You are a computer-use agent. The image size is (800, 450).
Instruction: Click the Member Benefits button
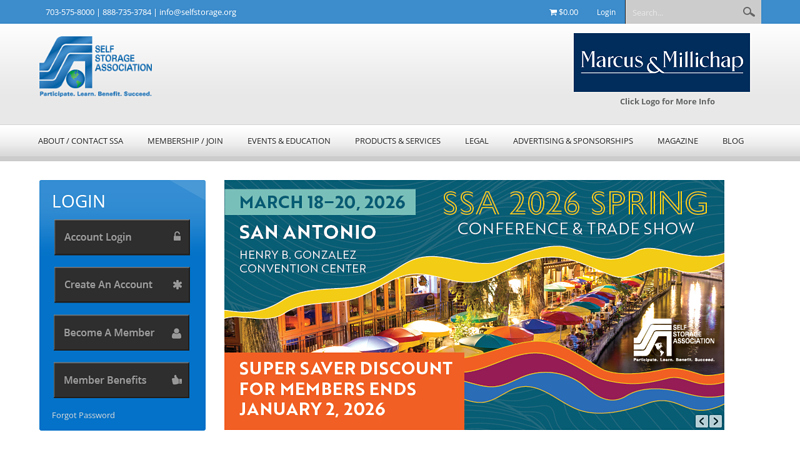[122, 380]
